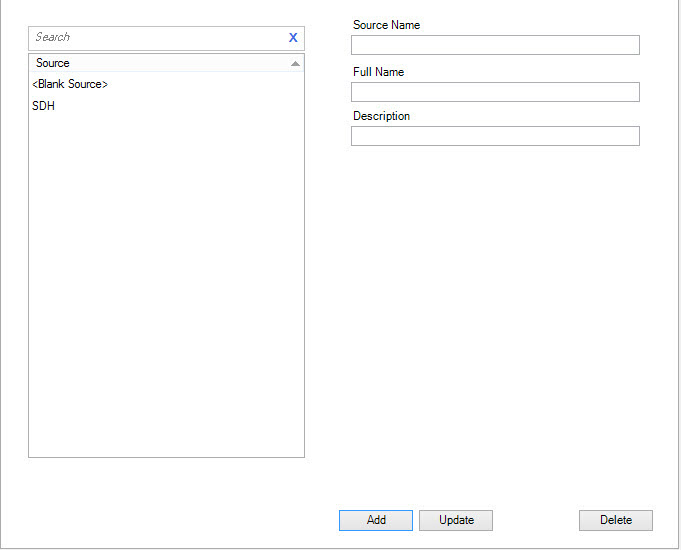Click the sort arrow in Source header
Screen dimensions: 681x550
click(295, 63)
